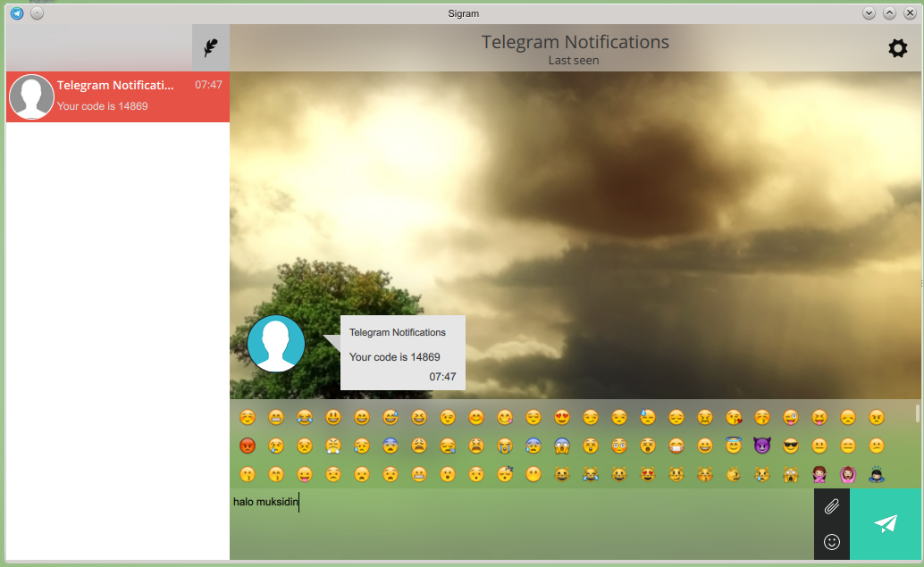Viewport: 924px width, 567px height.
Task: Insert the heart-eyes cat emoji
Action: click(x=648, y=474)
